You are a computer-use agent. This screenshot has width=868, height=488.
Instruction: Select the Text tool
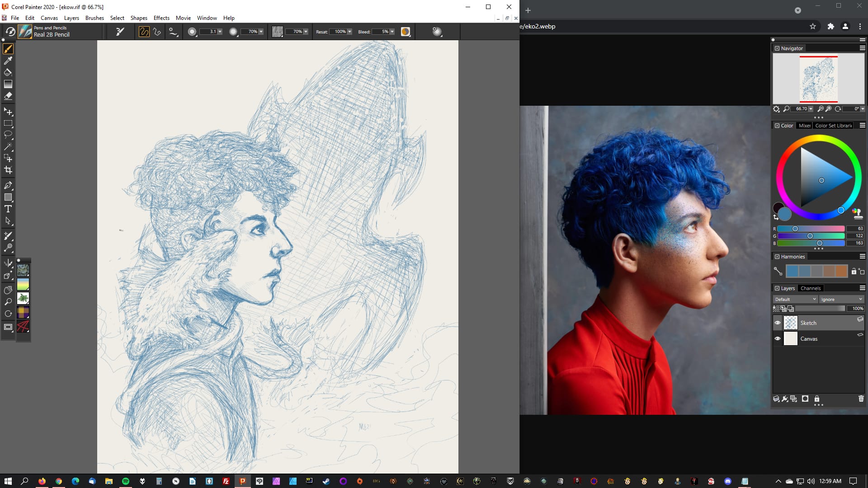click(8, 209)
